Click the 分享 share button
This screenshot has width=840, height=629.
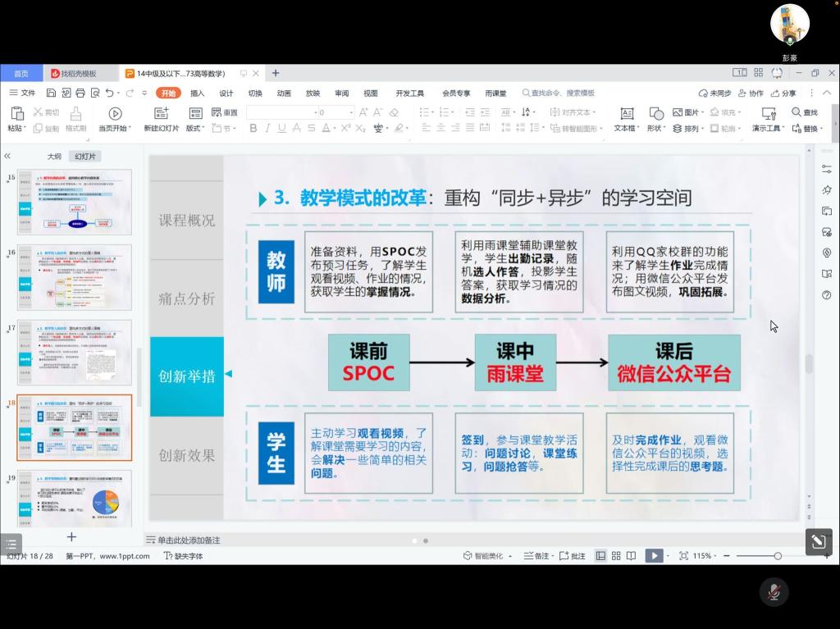pyautogui.click(x=783, y=93)
